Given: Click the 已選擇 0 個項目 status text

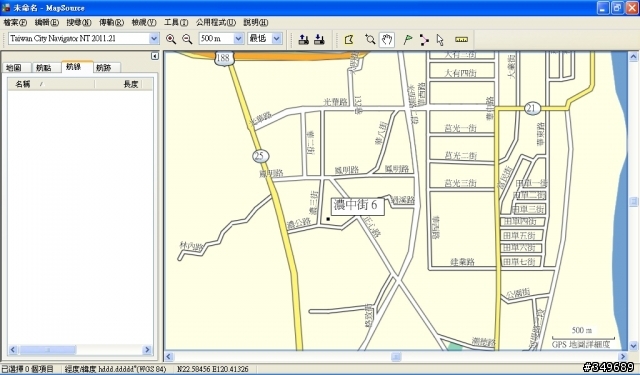Looking at the screenshot, I should coord(28,369).
